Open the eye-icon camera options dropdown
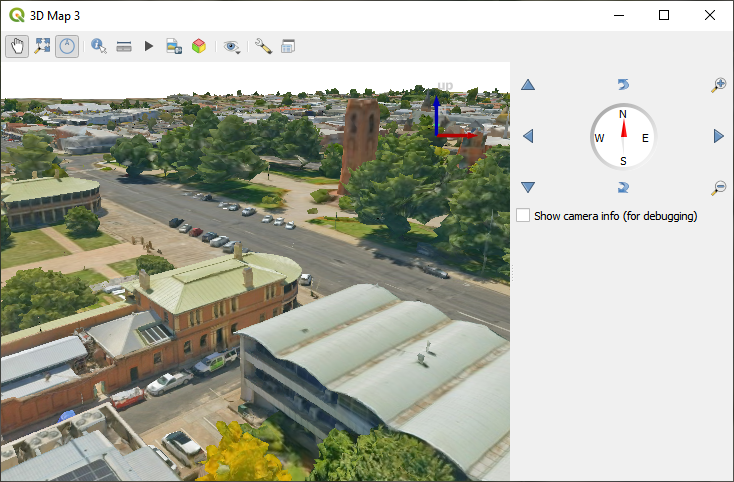 point(232,46)
